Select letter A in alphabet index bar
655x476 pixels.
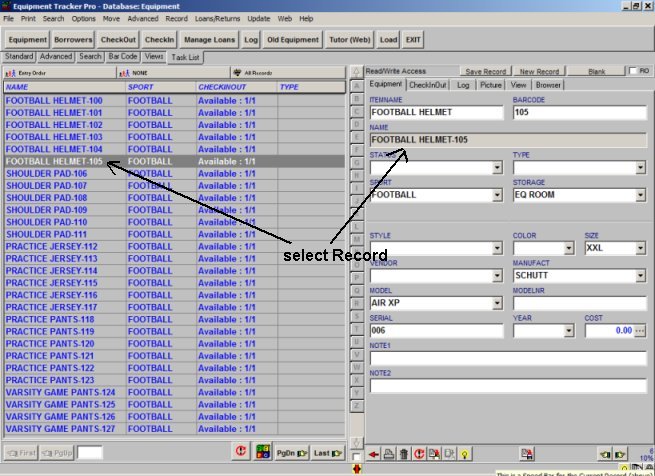point(357,85)
